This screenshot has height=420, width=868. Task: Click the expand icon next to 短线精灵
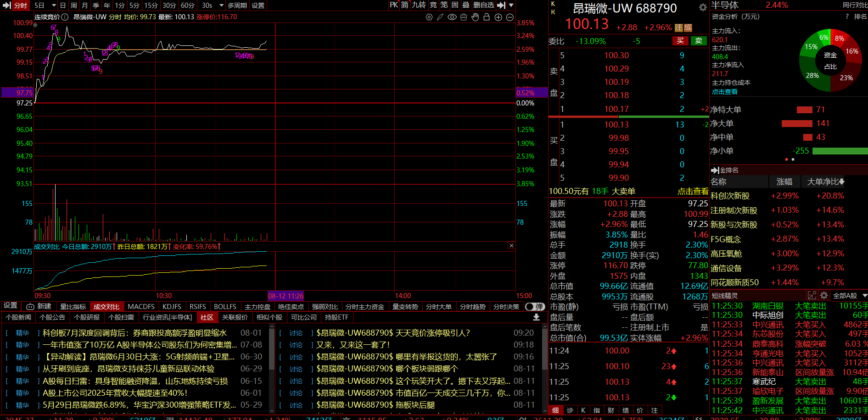[x=812, y=295]
